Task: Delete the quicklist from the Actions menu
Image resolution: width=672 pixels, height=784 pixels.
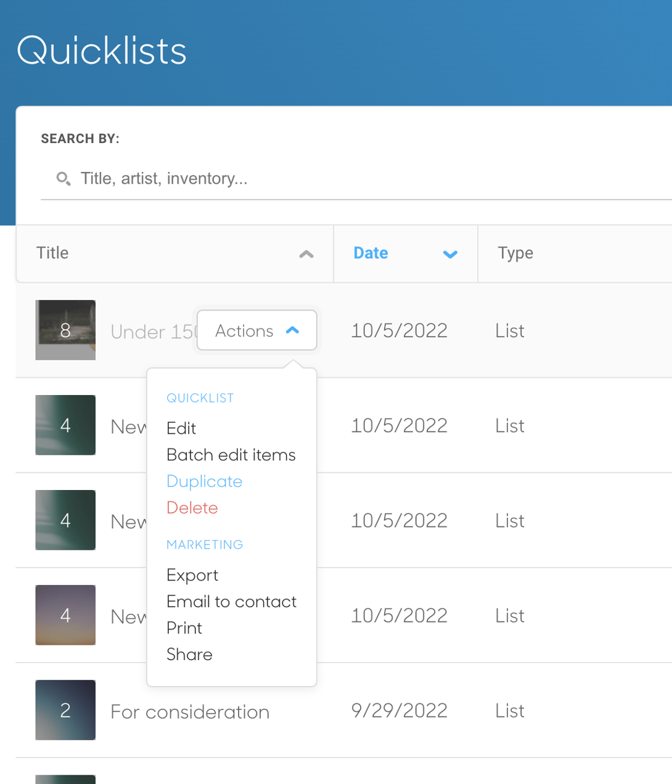Action: (x=192, y=508)
